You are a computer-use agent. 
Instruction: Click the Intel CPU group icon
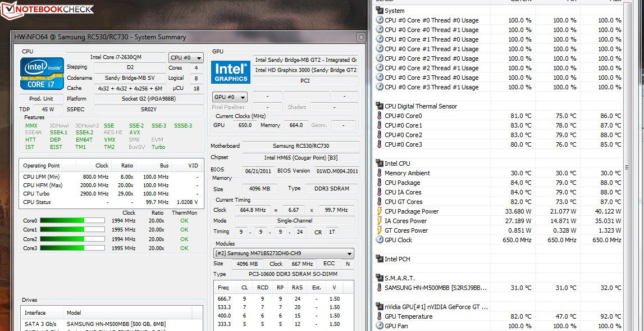380,164
